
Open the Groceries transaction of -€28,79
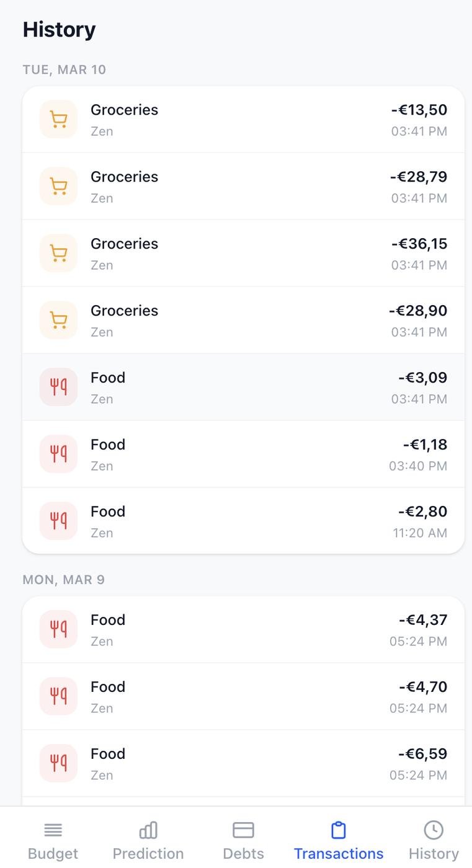pyautogui.click(x=243, y=186)
